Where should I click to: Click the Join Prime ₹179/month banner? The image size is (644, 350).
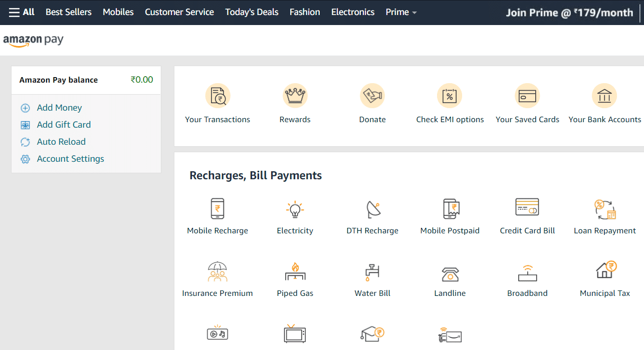[569, 13]
